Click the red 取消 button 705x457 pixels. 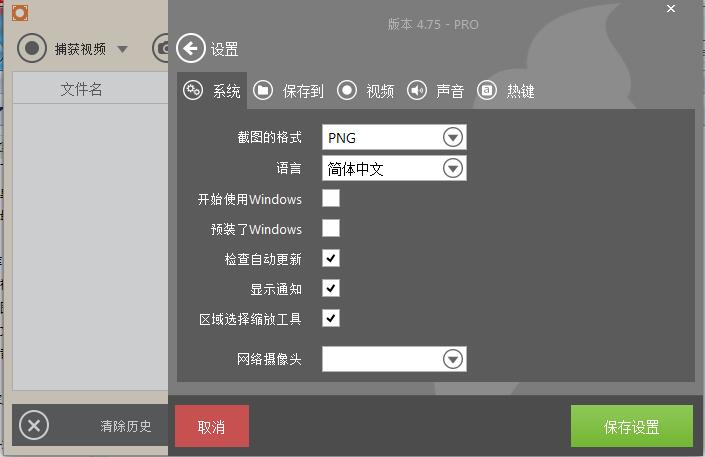click(212, 426)
